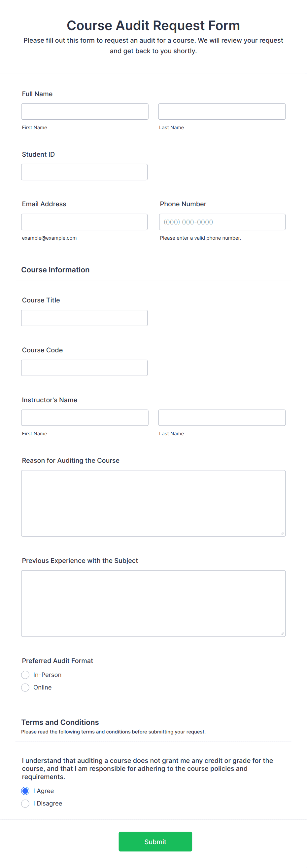The height and width of the screenshot is (868, 307).
Task: Click the Instructor's Last Name field
Action: (222, 417)
